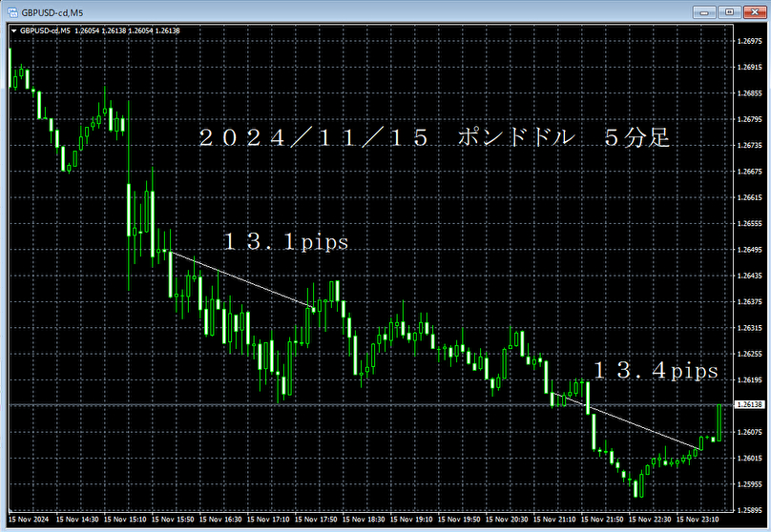Click the trendline below the 13.1pips label
The width and height of the screenshot is (771, 532).
tap(242, 280)
